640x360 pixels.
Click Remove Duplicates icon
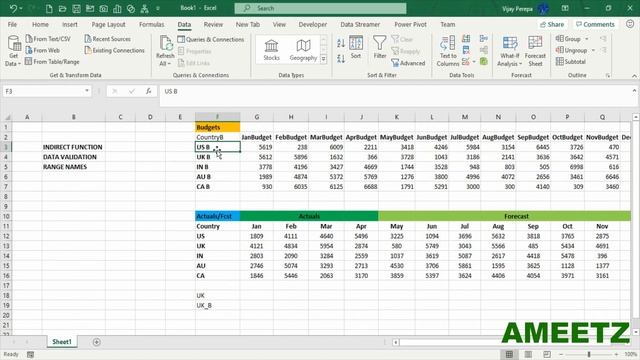[466, 50]
